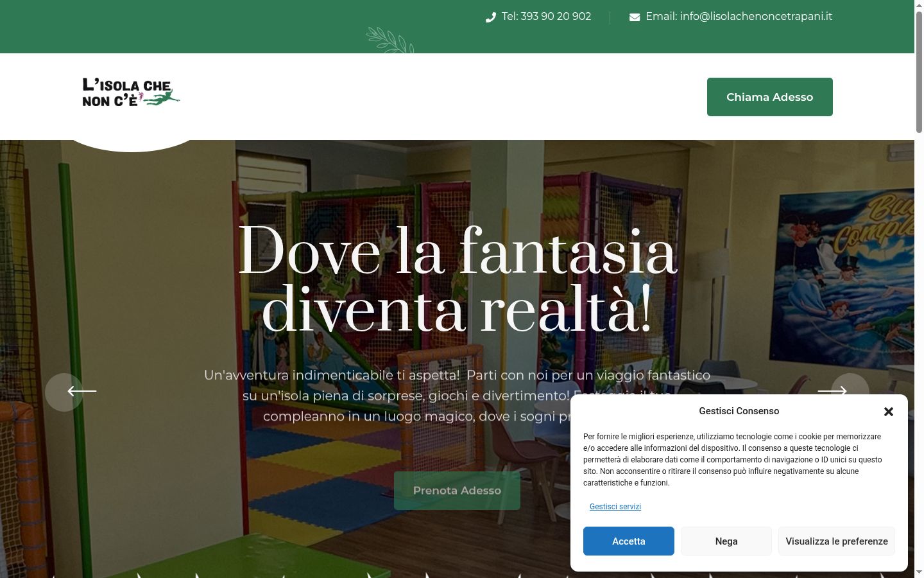This screenshot has width=924, height=578.
Task: Click the L'isola che non c'è logo
Action: [x=132, y=93]
